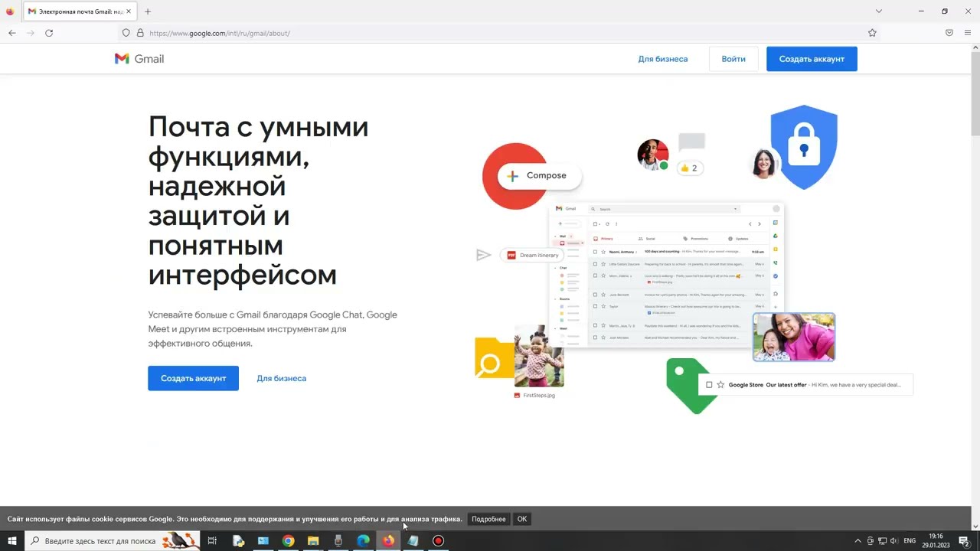Image resolution: width=980 pixels, height=551 pixels.
Task: Click the padlock site info icon
Action: pyautogui.click(x=140, y=33)
